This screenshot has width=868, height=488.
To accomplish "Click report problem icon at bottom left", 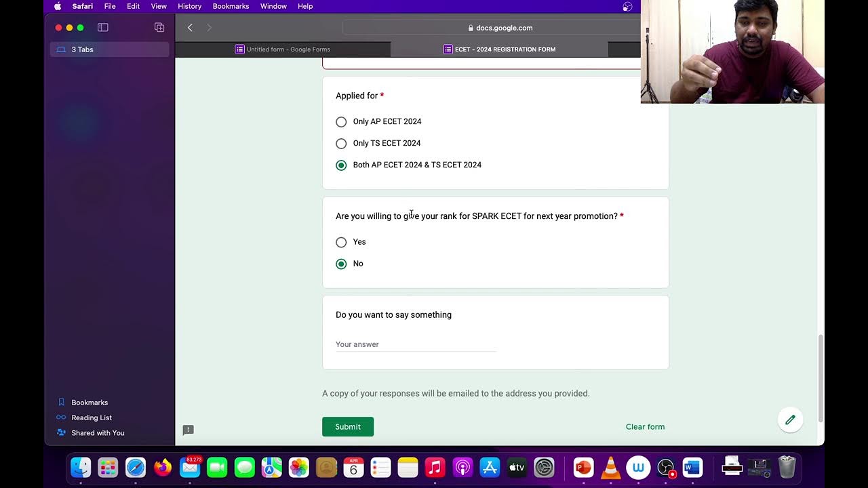I will coord(189,430).
